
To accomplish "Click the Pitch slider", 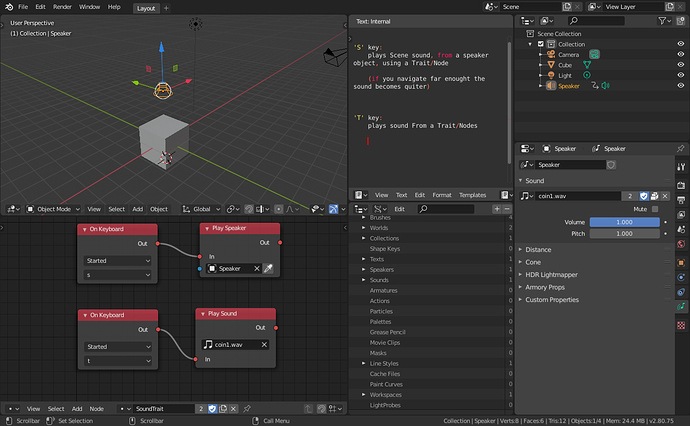I will coord(624,234).
